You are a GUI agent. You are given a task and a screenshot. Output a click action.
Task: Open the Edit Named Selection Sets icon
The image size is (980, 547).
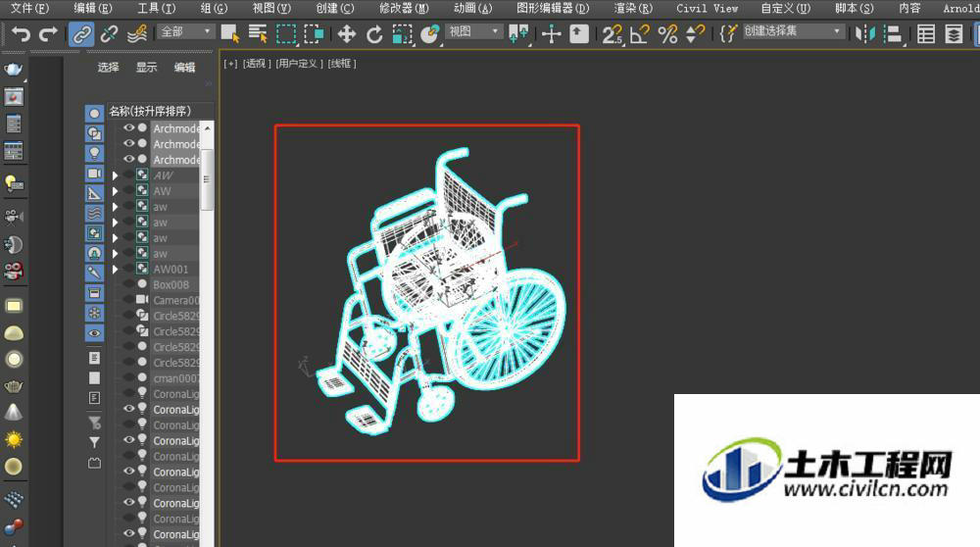click(x=727, y=33)
